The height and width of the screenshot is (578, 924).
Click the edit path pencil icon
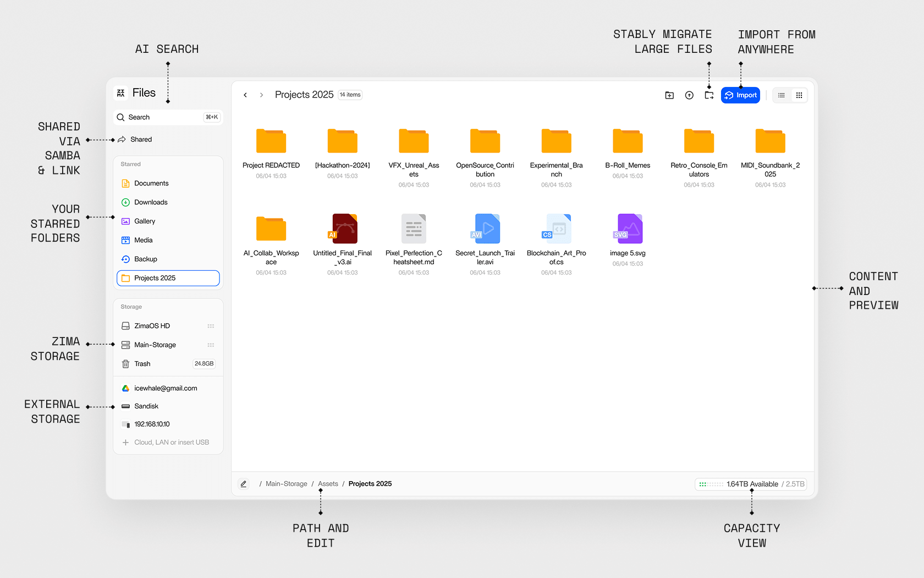pos(244,484)
